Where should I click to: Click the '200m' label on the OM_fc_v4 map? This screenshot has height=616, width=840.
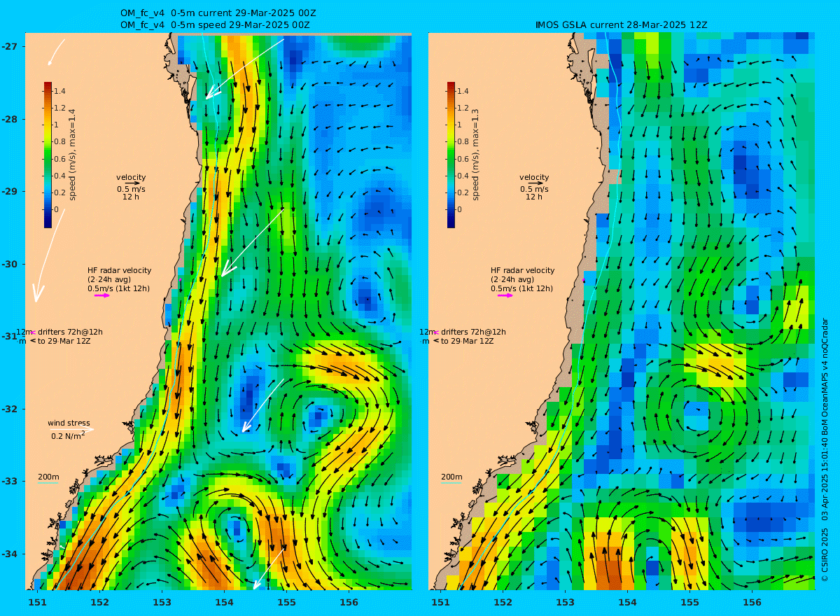point(48,477)
